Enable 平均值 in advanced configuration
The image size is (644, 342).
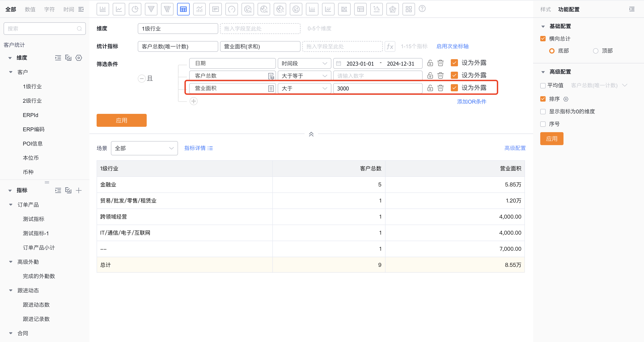click(543, 85)
